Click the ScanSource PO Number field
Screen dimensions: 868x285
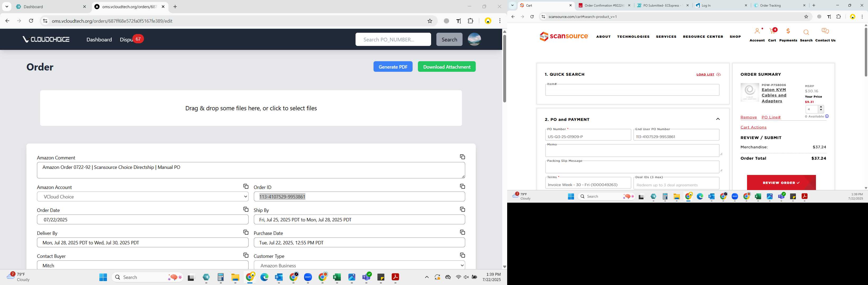tap(588, 135)
